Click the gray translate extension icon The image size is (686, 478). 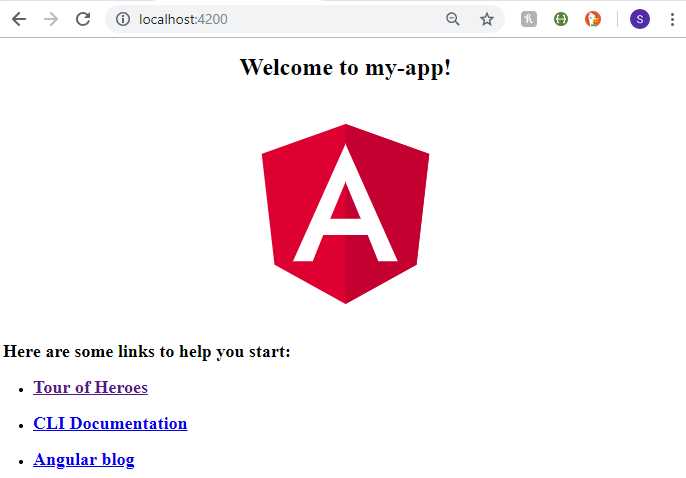tap(528, 19)
